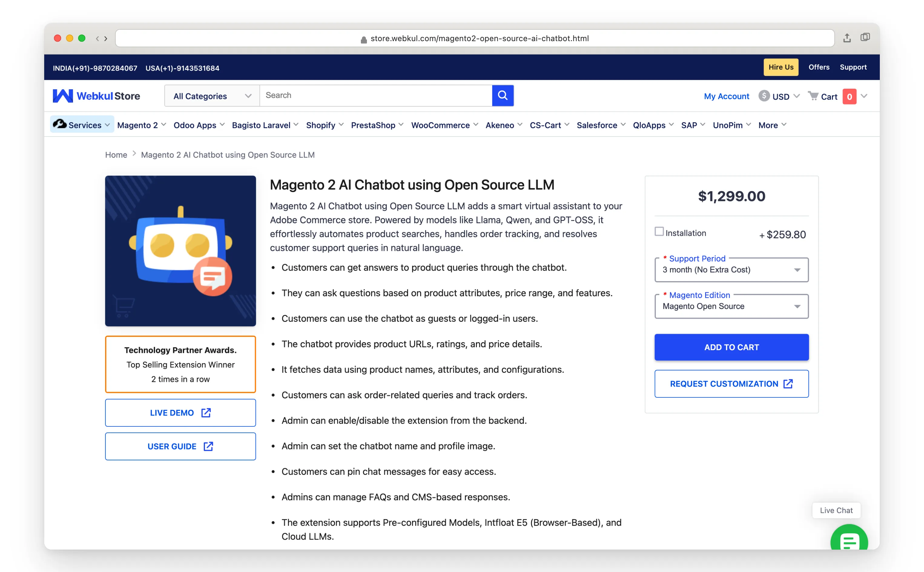Click the dollar currency icon
This screenshot has height=572, width=924.
pos(764,96)
